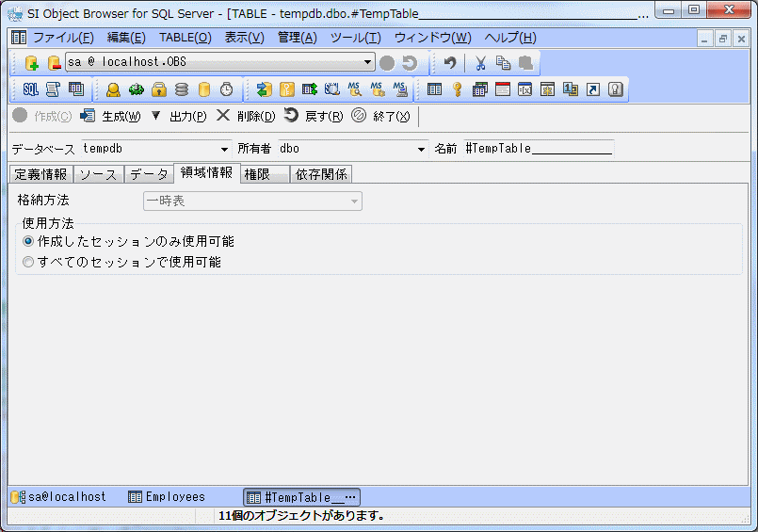
Task: Click the new connection database icon
Action: (31, 63)
